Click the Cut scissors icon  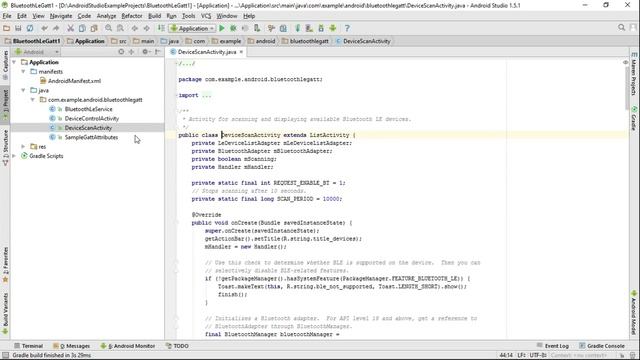pyautogui.click(x=70, y=28)
